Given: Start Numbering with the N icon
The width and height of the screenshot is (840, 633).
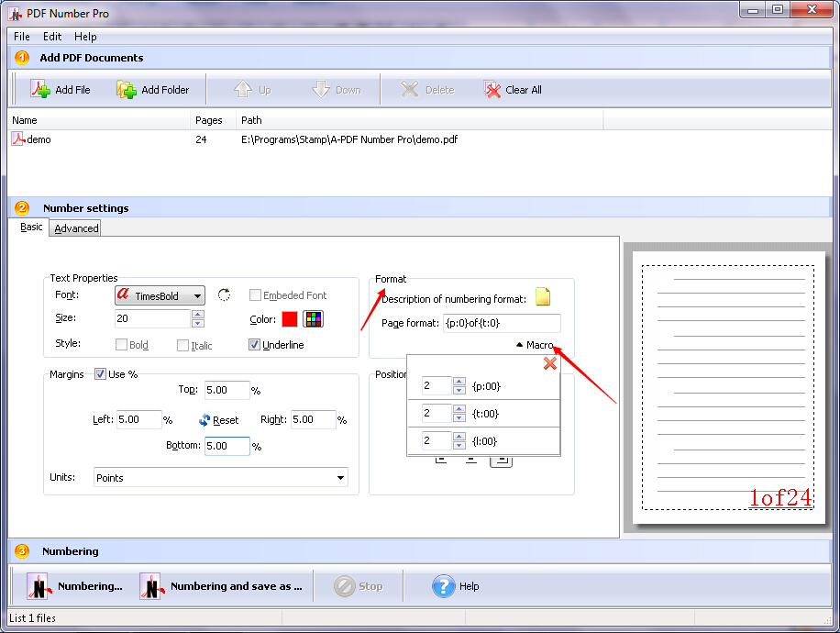Looking at the screenshot, I should [x=39, y=586].
